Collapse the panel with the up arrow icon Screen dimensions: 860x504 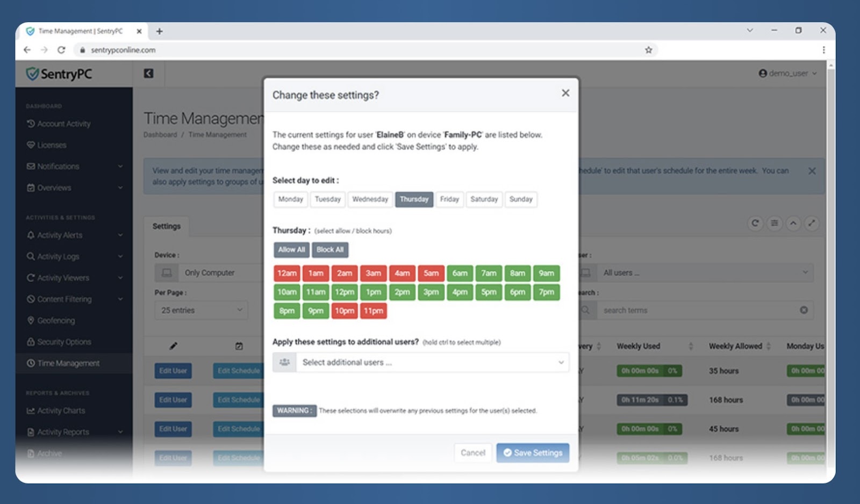pos(793,223)
